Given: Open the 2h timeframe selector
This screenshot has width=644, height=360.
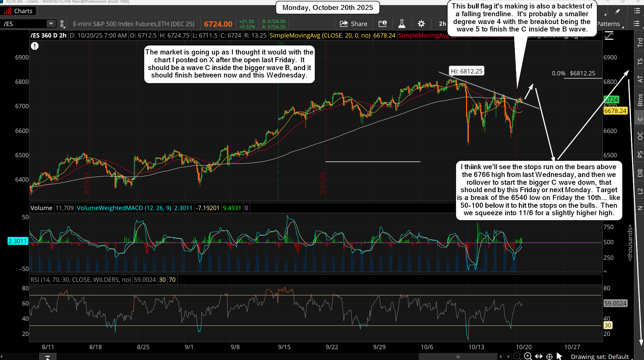Looking at the screenshot, I should click(x=442, y=24).
